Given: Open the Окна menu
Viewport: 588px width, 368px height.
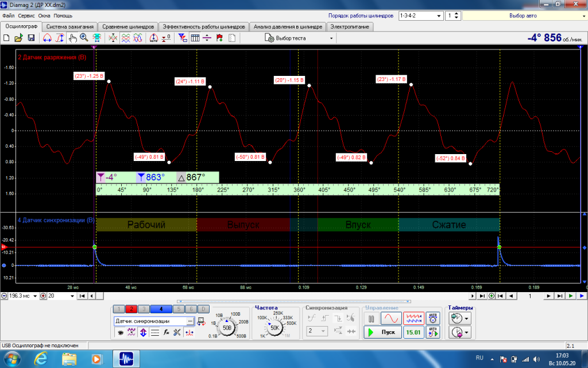Looking at the screenshot, I should [x=44, y=16].
